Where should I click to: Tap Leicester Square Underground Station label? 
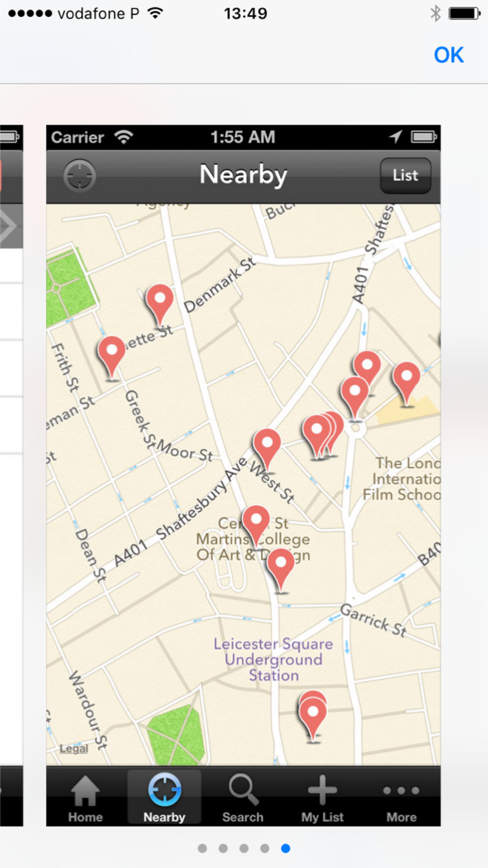(273, 659)
